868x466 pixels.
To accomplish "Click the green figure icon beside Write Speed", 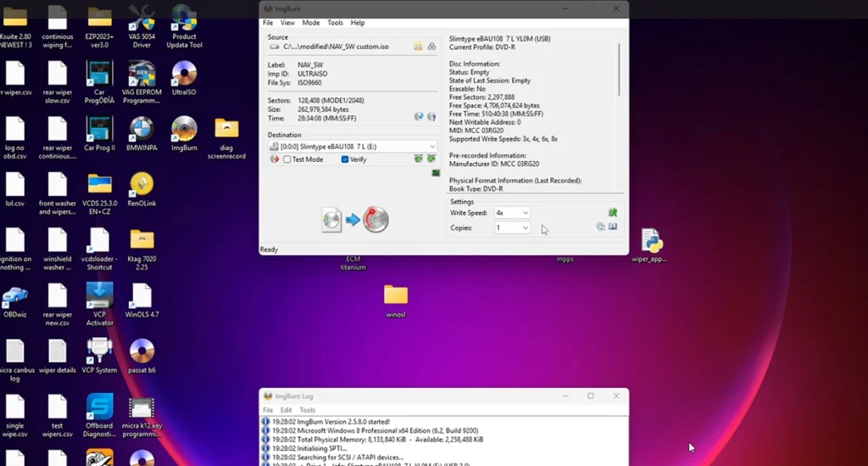I will [x=613, y=213].
